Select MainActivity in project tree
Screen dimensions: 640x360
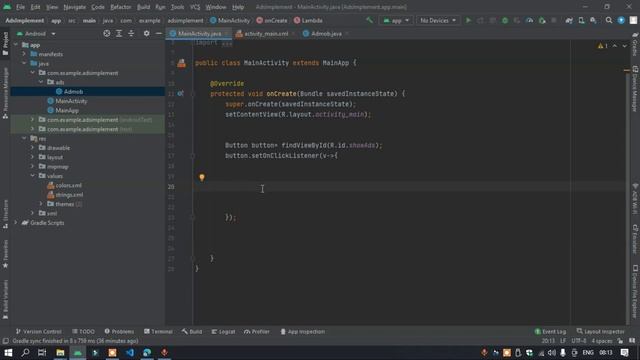pyautogui.click(x=71, y=101)
